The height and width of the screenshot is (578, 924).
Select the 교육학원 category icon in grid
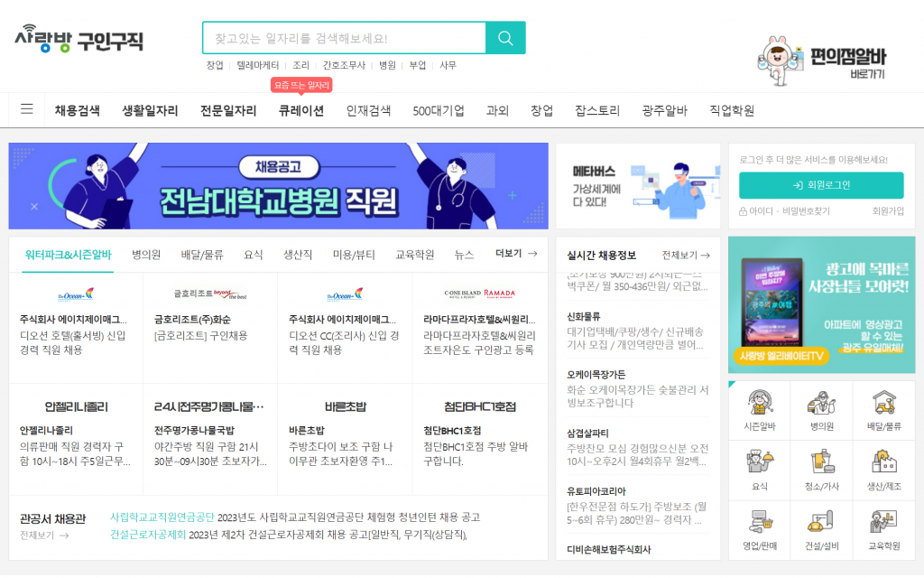884,530
